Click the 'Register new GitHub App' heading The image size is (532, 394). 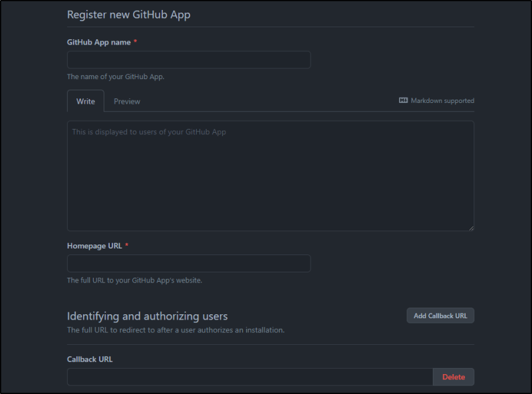pyautogui.click(x=128, y=15)
